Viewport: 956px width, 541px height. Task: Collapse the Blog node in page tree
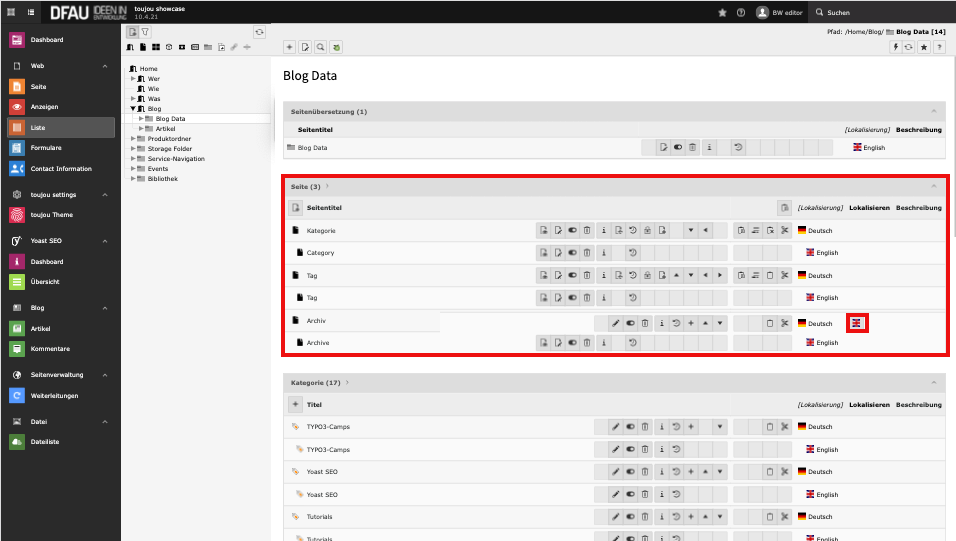point(133,108)
